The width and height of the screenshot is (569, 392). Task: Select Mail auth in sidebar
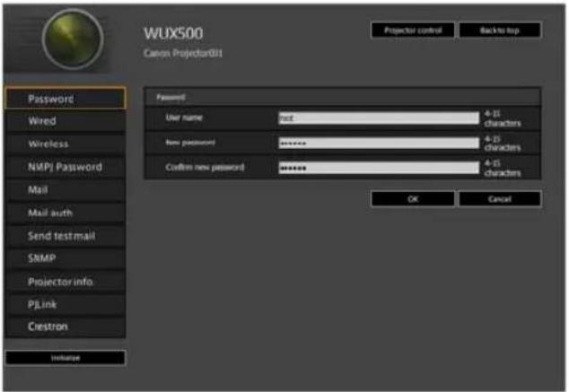(66, 213)
